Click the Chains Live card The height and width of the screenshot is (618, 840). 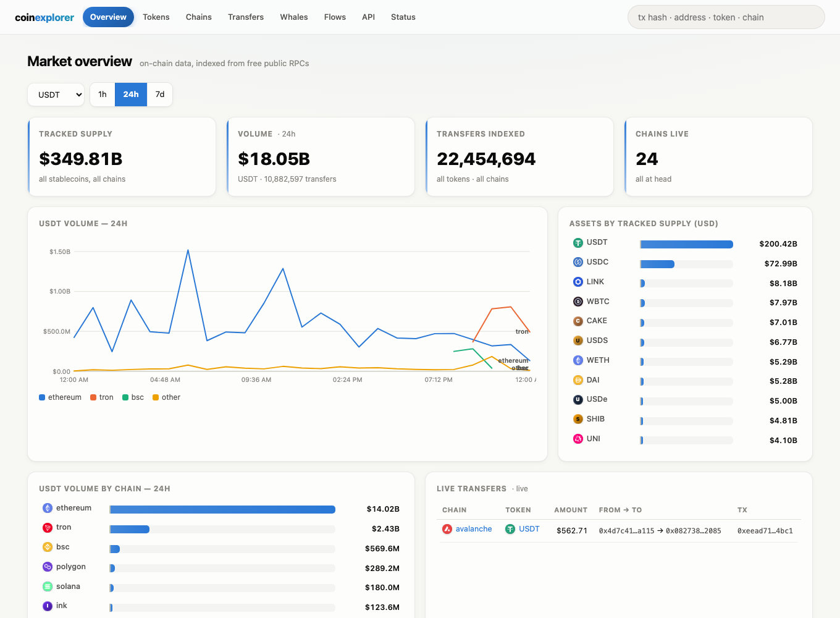718,157
